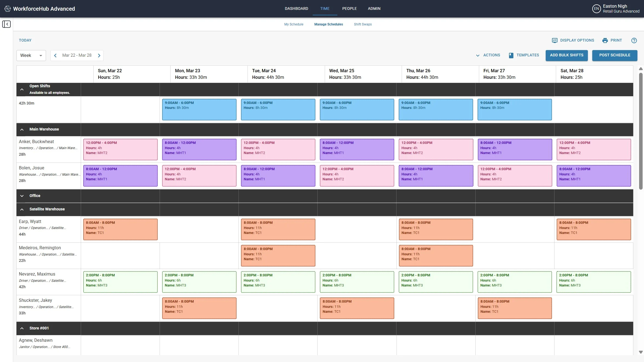Click the Templates bookmark icon

click(x=511, y=55)
